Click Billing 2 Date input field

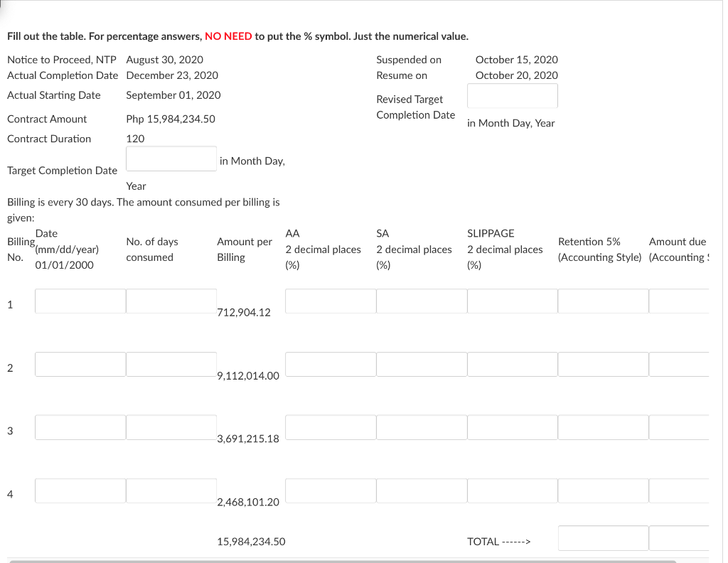80,365
